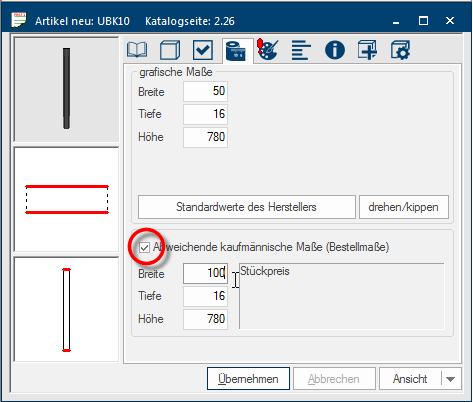Open the catalog book tab icon
Screen dimensions: 473x402
[x=137, y=50]
